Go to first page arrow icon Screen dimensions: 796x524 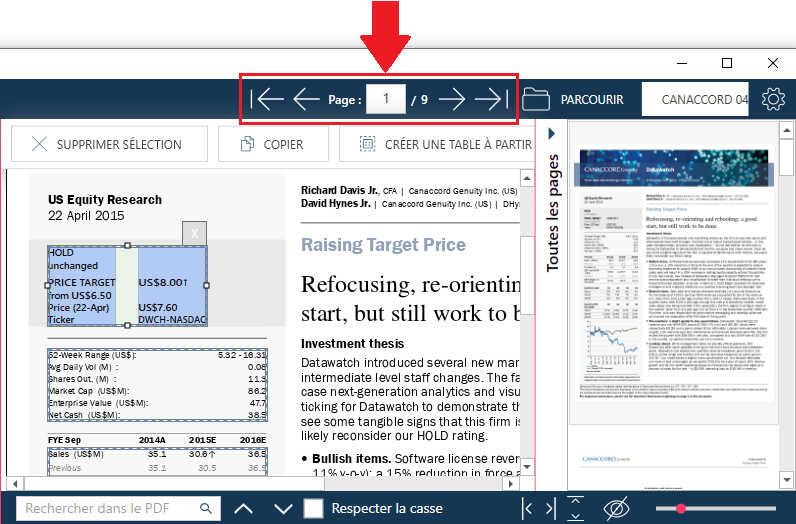(267, 99)
